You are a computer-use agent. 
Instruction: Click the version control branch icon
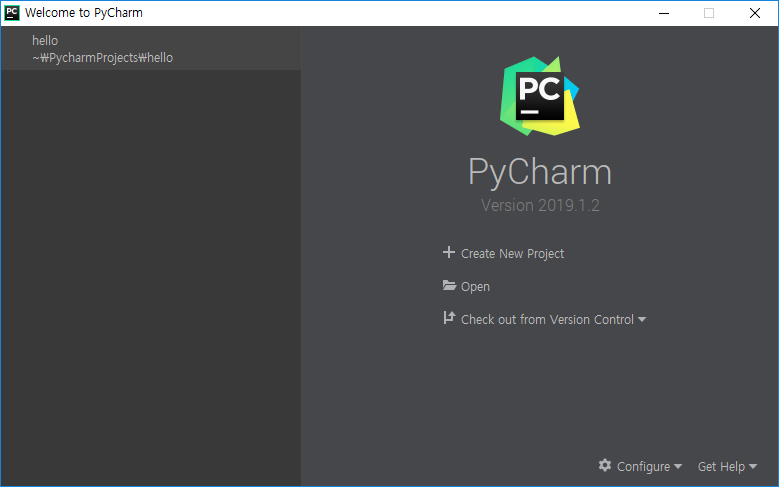[x=449, y=318]
